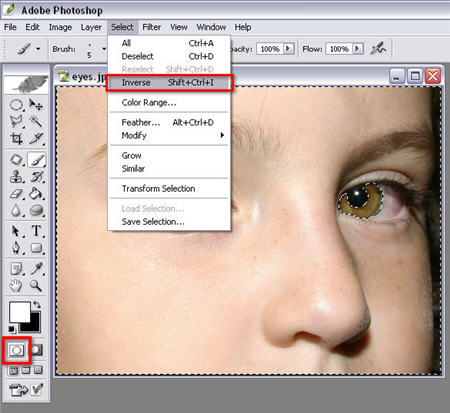450x413 pixels.
Task: Click the Adobe Online feather image
Action: 26,84
